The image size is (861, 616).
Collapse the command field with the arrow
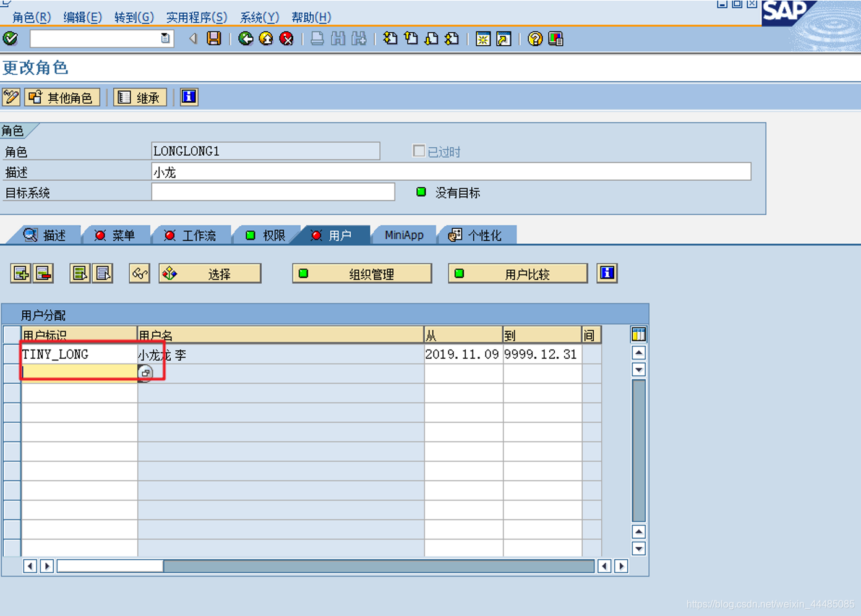tap(194, 38)
